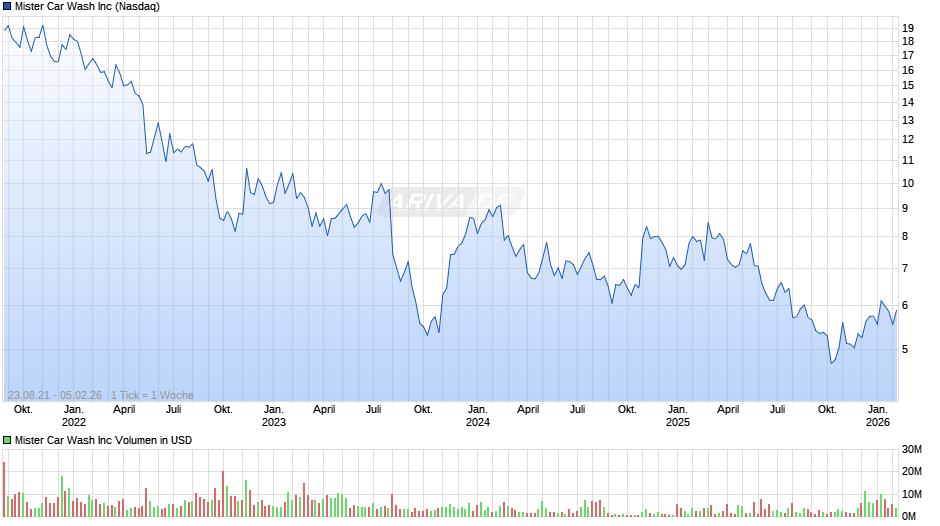The height and width of the screenshot is (526, 940).
Task: Click the price line low near October 2025
Action: [x=831, y=363]
